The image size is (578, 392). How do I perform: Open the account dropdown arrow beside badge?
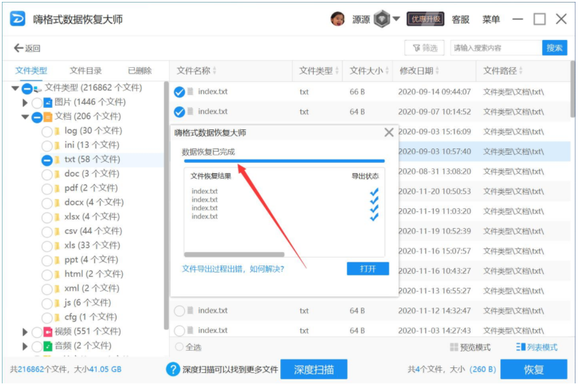396,18
